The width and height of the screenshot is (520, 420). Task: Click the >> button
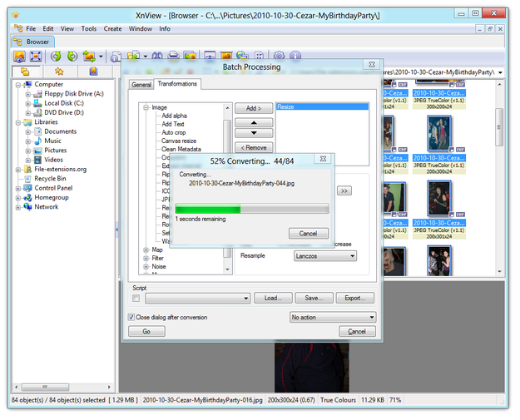[x=344, y=191]
